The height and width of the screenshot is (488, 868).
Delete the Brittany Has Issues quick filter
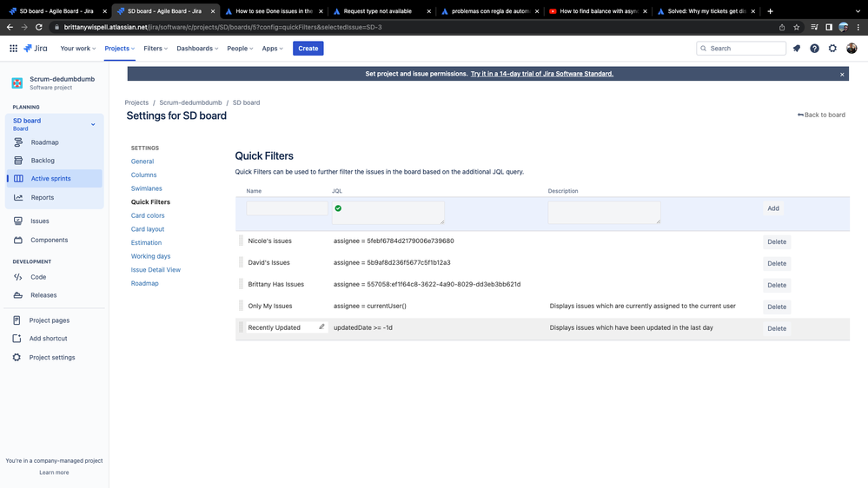click(777, 285)
